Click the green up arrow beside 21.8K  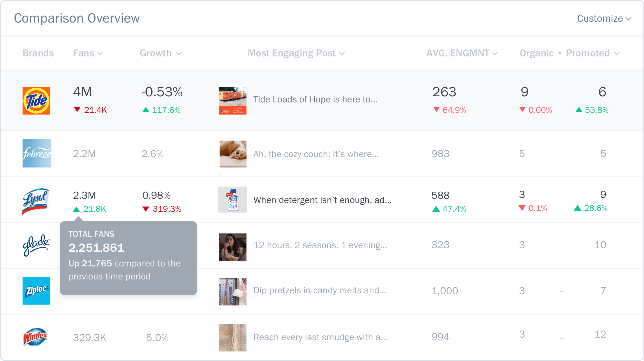(76, 209)
